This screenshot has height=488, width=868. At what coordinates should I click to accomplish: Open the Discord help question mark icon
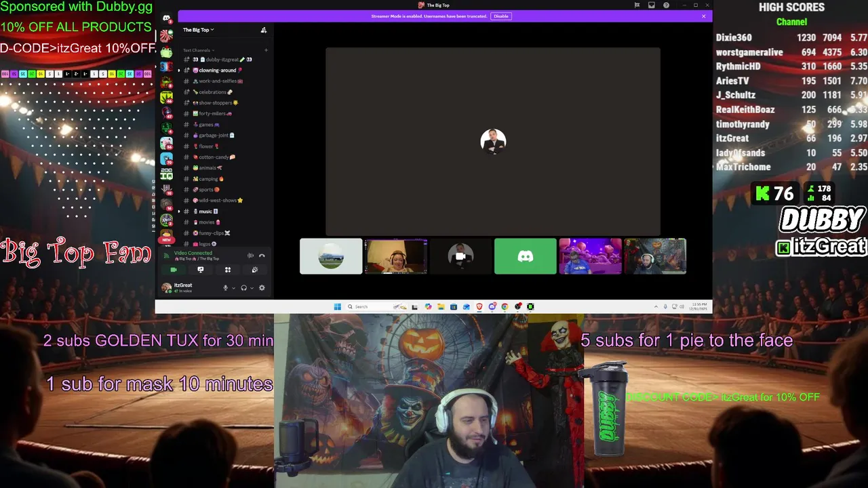click(666, 5)
